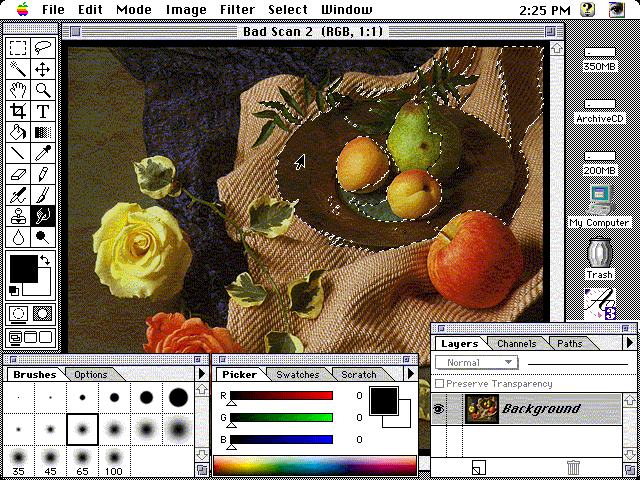Enable Preserve Transparency checkbox
The width and height of the screenshot is (640, 480).
coord(440,383)
